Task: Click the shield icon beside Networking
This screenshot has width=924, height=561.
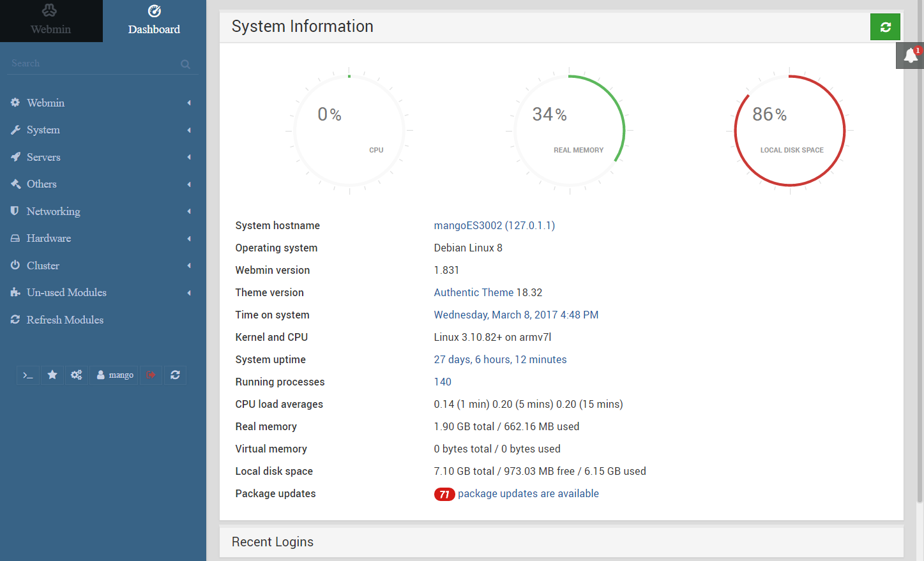Action: [15, 211]
